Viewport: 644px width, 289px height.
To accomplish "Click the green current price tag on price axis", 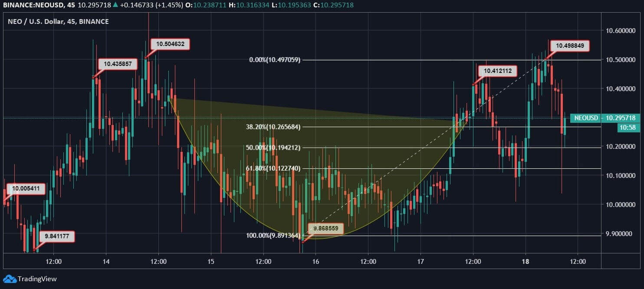I will pyautogui.click(x=620, y=118).
